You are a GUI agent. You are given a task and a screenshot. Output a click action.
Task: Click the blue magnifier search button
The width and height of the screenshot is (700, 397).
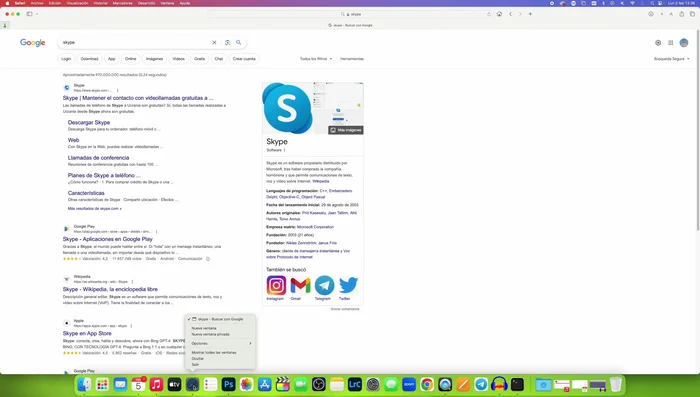click(x=239, y=42)
